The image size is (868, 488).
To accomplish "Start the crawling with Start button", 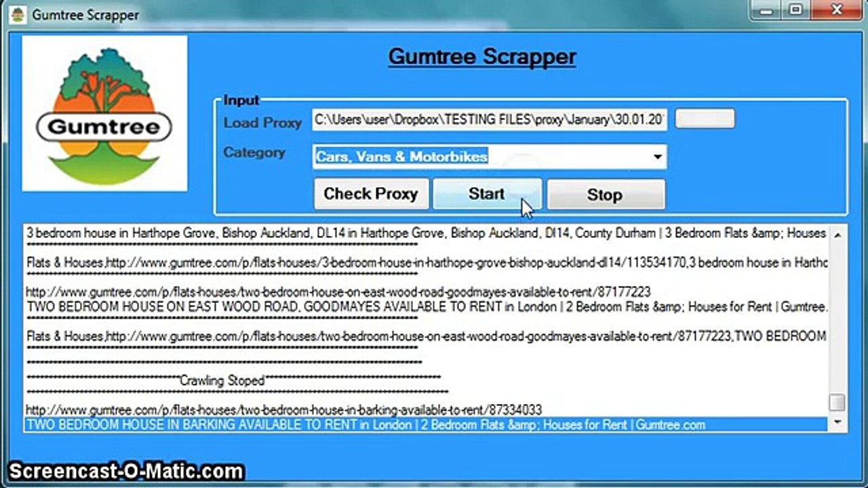I will pos(487,194).
